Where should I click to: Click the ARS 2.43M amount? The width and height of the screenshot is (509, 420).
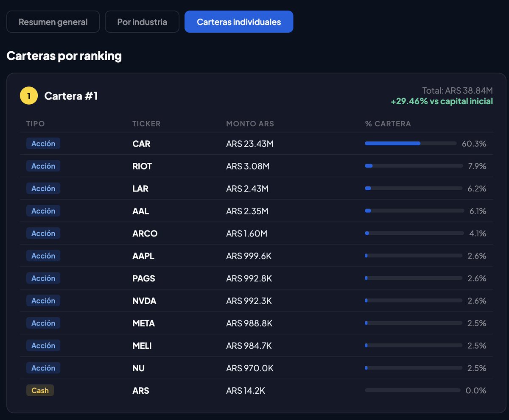click(247, 189)
